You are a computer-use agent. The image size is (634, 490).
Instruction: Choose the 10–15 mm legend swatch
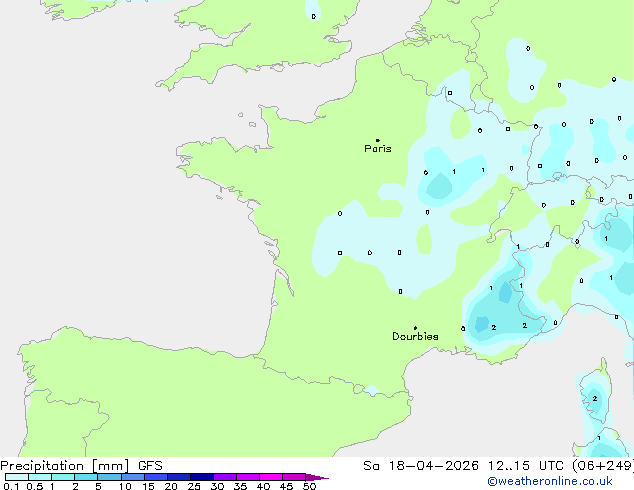133,477
